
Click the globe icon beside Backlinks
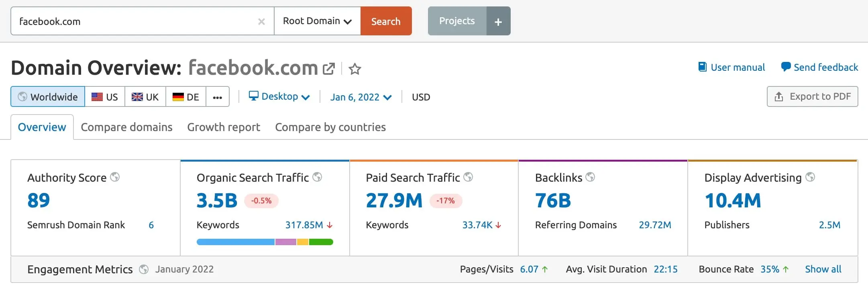[x=590, y=177]
